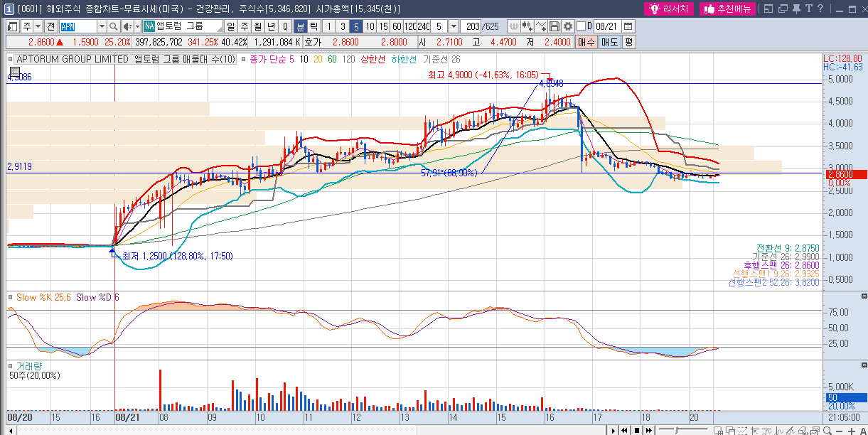Click the fast-forward button in bottom bar
This screenshot has height=435, width=868.
pos(649,431)
